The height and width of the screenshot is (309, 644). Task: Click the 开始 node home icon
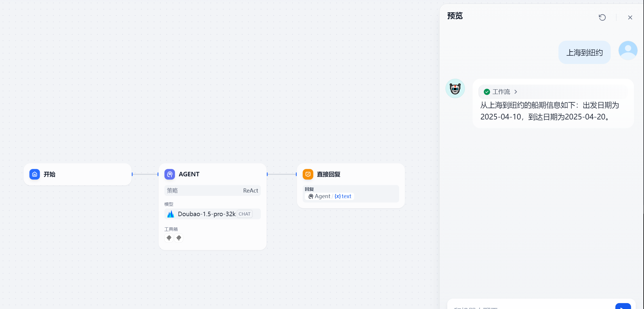(x=35, y=174)
